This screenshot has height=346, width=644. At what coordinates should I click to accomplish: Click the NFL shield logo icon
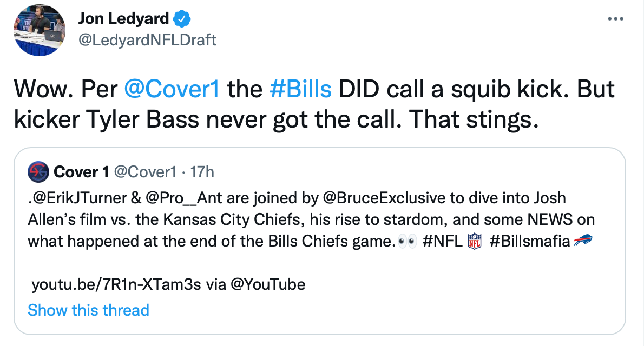(x=474, y=241)
